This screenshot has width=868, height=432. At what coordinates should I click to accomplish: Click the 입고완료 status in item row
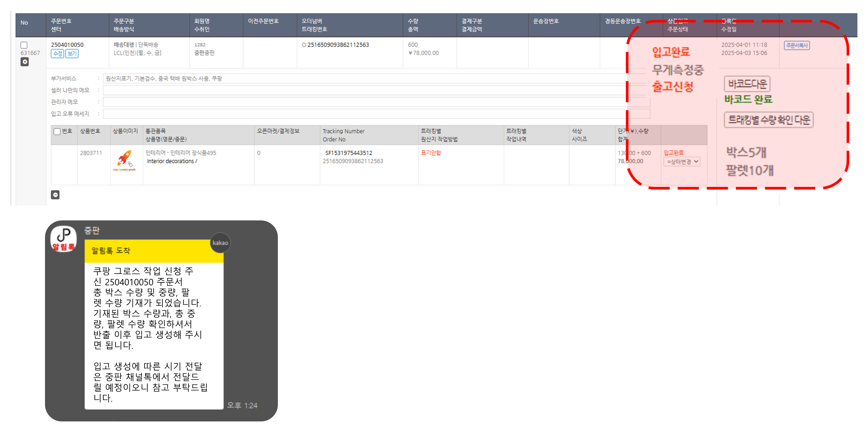coord(673,153)
